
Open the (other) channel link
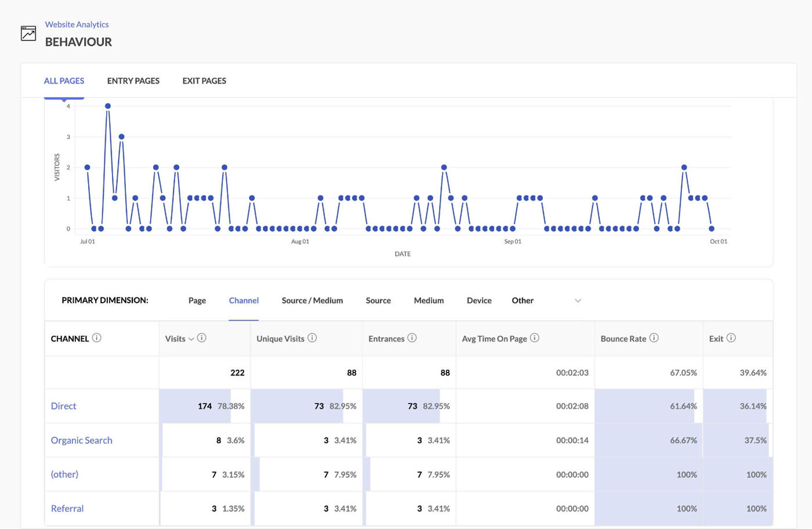click(x=64, y=474)
